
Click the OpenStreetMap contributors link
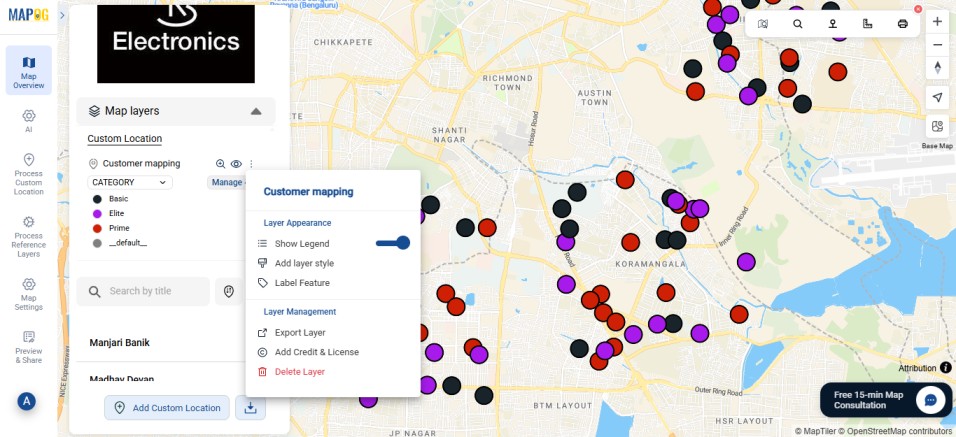coord(895,432)
